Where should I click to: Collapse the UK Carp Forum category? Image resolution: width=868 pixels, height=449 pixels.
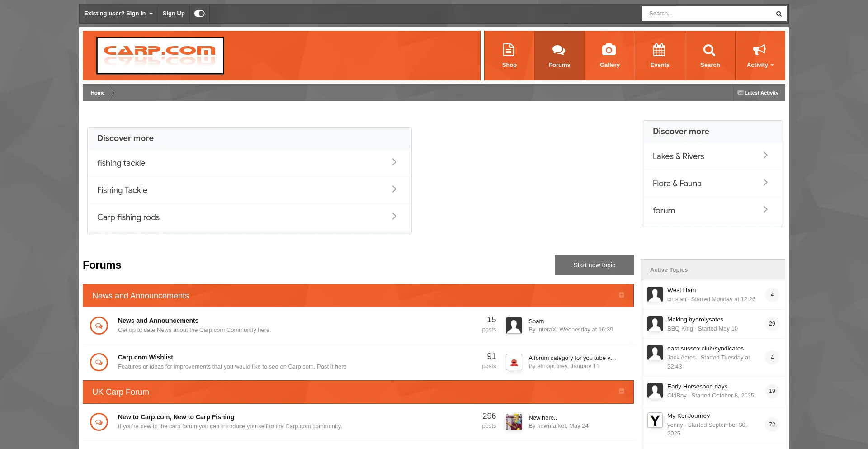click(622, 391)
